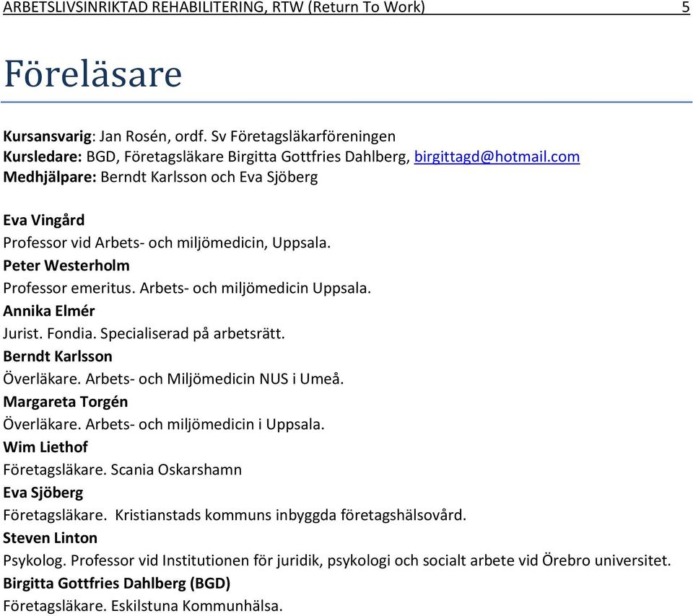
Task: Click the Föreläsare page heading
Action: tap(93, 74)
